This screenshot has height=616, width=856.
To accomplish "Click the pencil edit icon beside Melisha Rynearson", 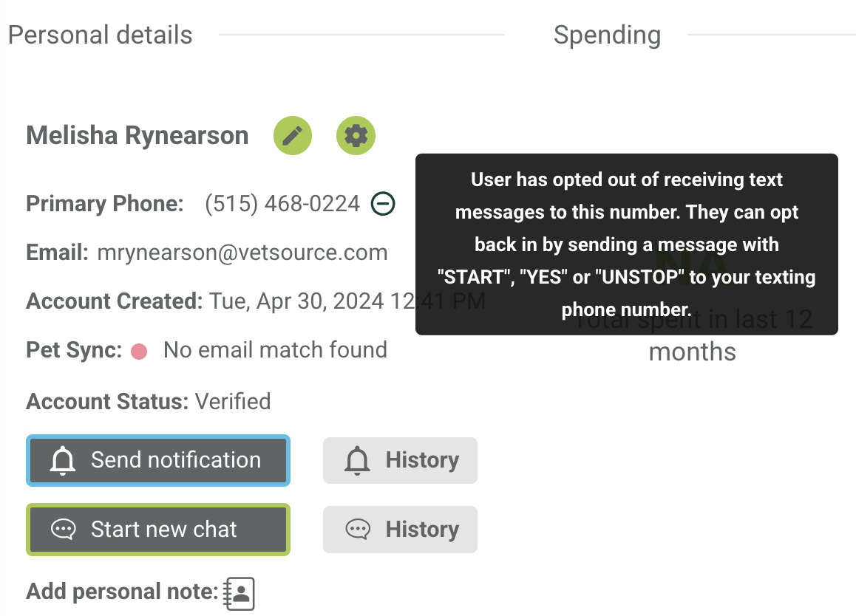I will point(293,136).
